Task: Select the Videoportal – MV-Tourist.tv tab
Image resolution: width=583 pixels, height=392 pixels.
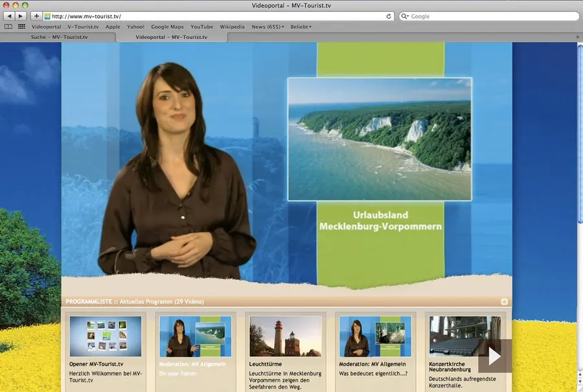Action: pyautogui.click(x=172, y=38)
